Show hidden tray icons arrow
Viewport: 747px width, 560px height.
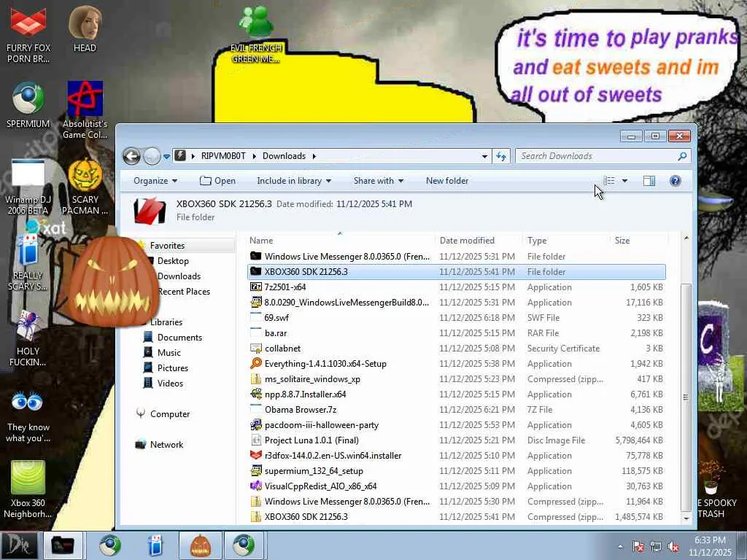coord(620,547)
